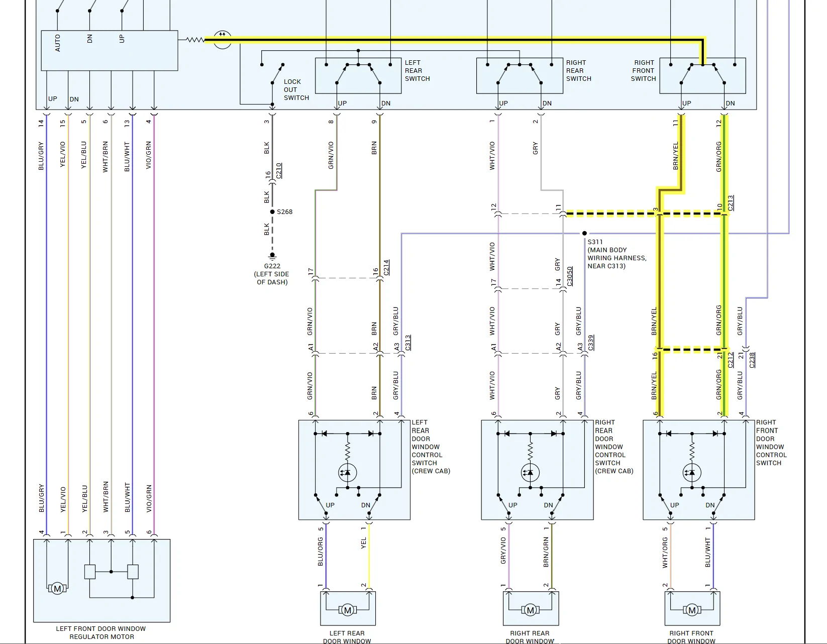Image resolution: width=827 pixels, height=644 pixels.
Task: Click pin number 8 on GRN/VIO wire
Action: pos(331,122)
